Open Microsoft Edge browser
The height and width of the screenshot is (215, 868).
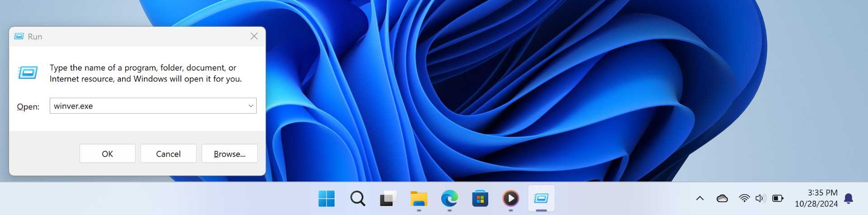449,198
